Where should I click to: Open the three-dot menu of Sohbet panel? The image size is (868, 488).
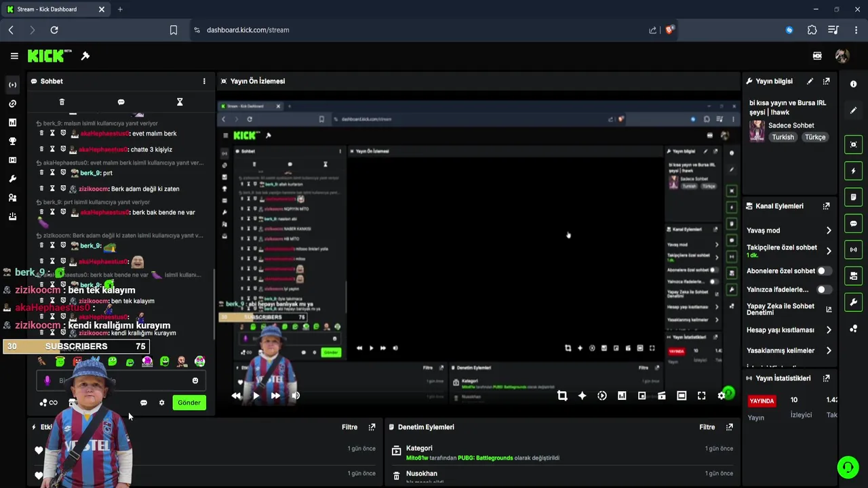[204, 81]
